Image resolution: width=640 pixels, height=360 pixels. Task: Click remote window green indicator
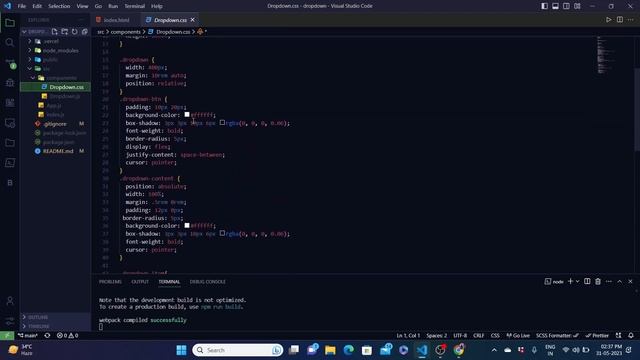click(x=7, y=336)
